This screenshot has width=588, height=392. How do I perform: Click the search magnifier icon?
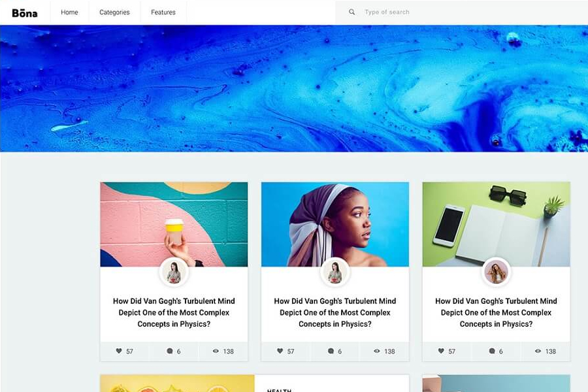351,12
